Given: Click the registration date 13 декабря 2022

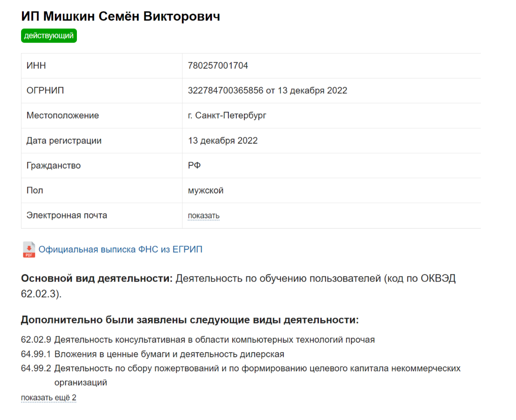Looking at the screenshot, I should coord(223,141).
